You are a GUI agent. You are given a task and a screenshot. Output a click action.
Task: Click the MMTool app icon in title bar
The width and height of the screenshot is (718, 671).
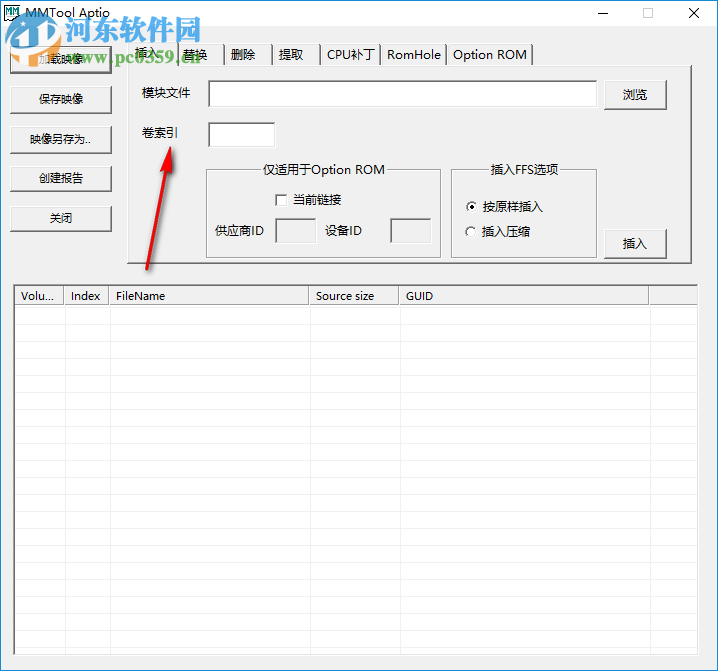(12, 12)
